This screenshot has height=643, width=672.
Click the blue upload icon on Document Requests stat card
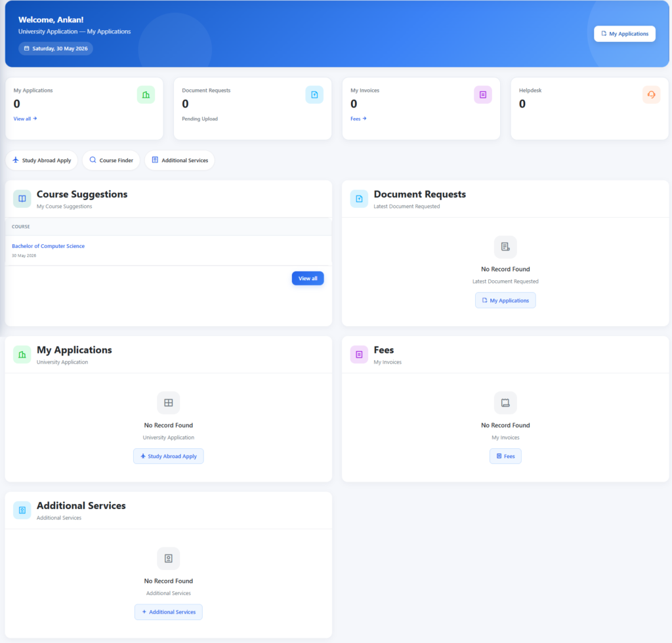pyautogui.click(x=314, y=94)
